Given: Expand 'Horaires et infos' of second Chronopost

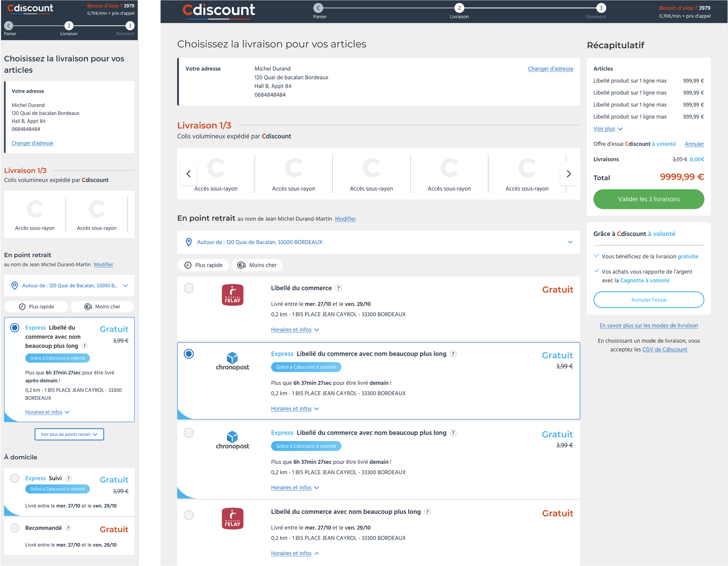Looking at the screenshot, I should [x=295, y=488].
